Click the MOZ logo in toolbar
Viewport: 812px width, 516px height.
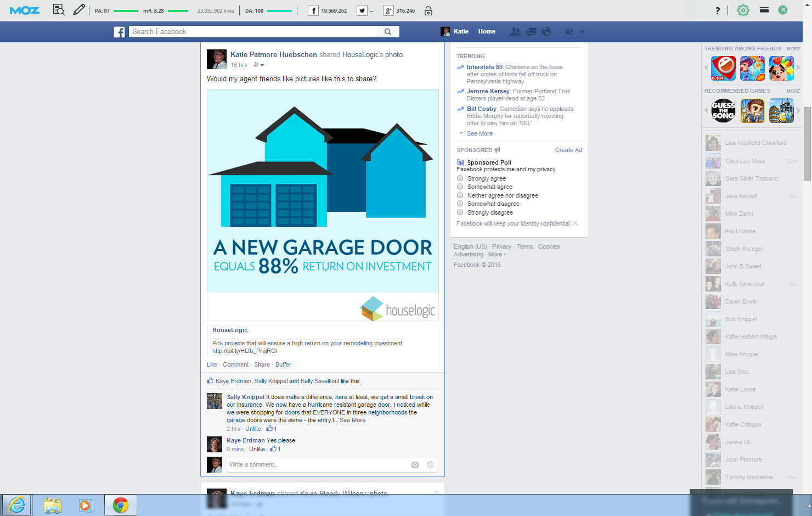pos(25,10)
